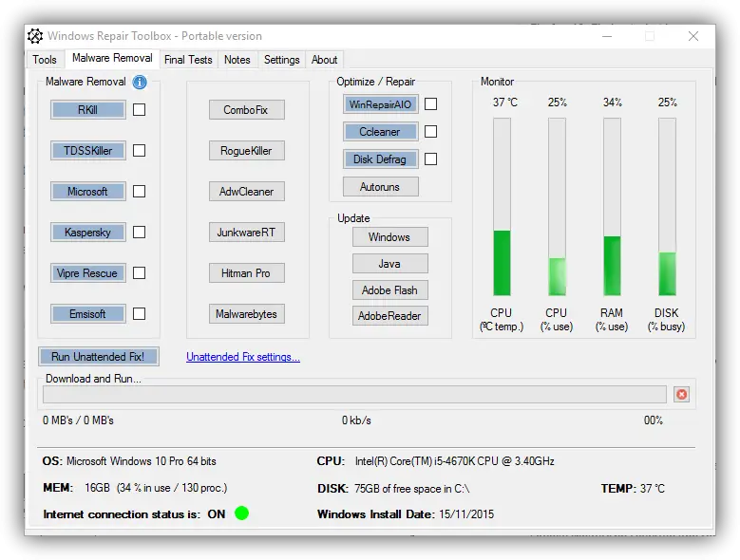Click the 0 MB's / 0 MB's text
Viewport: 740px width, 560px height.
click(78, 420)
